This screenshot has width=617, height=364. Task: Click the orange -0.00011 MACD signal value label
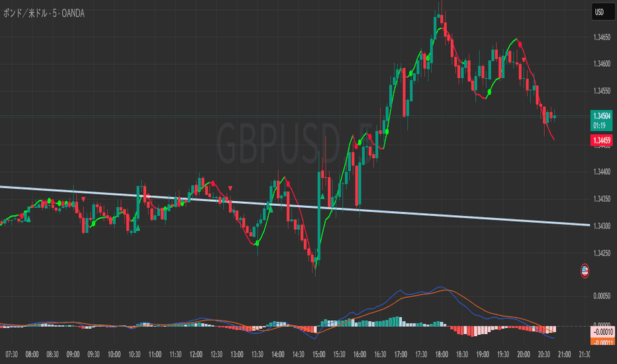click(603, 341)
